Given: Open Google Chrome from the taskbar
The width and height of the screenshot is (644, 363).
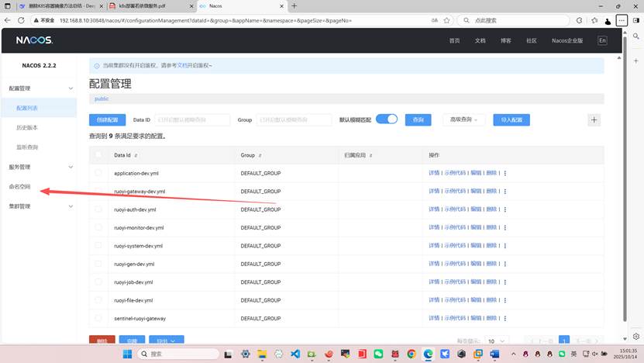Looking at the screenshot, I should pyautogui.click(x=412, y=354).
